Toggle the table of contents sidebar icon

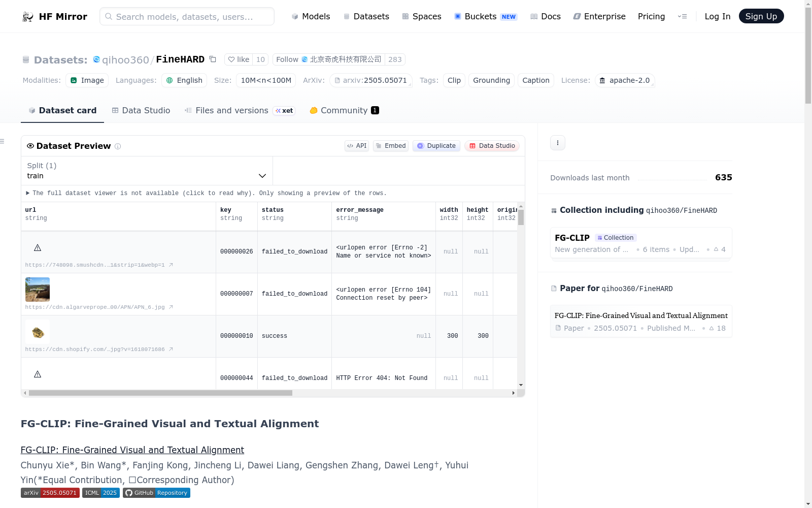point(2,141)
